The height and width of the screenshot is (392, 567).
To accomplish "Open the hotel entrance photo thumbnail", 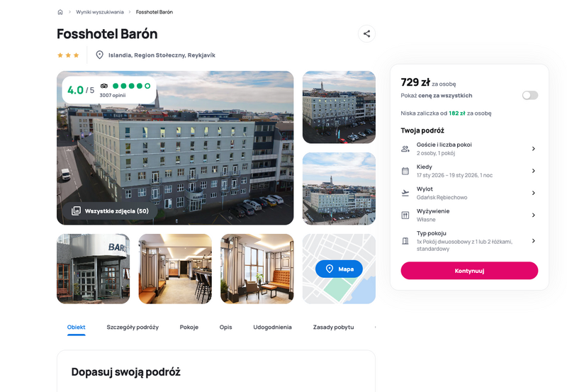I will tap(94, 269).
